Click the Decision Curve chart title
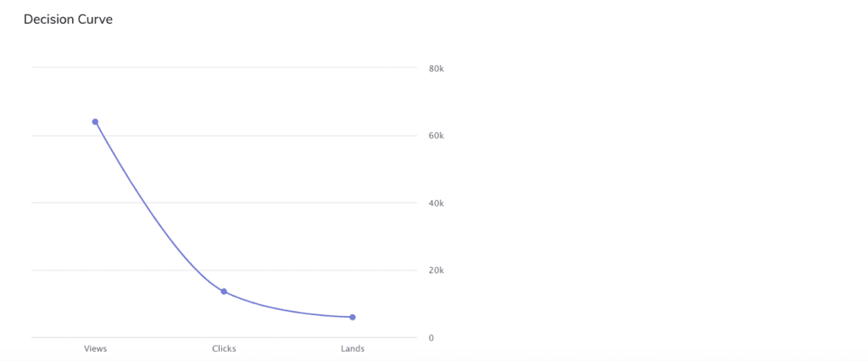Screen dimensions: 868x361 point(68,19)
